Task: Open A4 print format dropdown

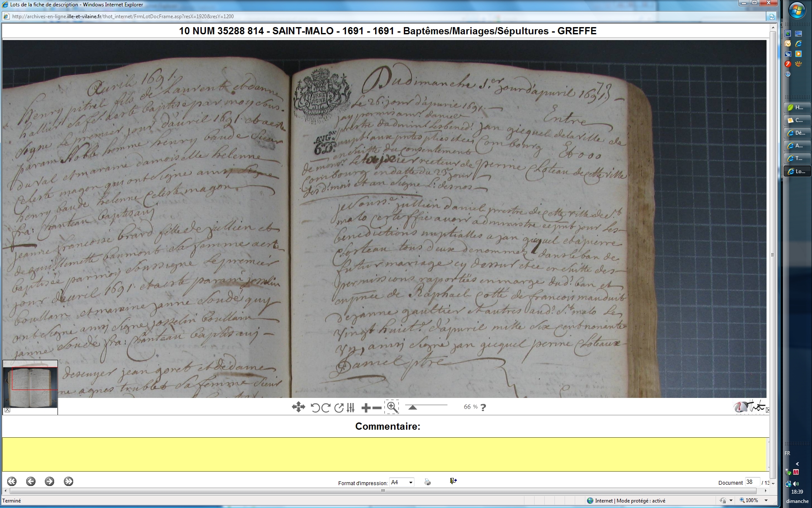Action: point(402,483)
